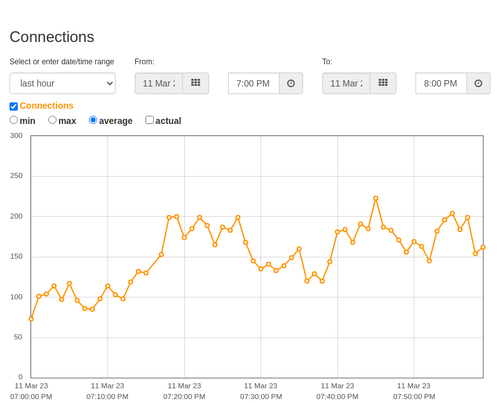Click the y-axis value 250

pos(16,176)
